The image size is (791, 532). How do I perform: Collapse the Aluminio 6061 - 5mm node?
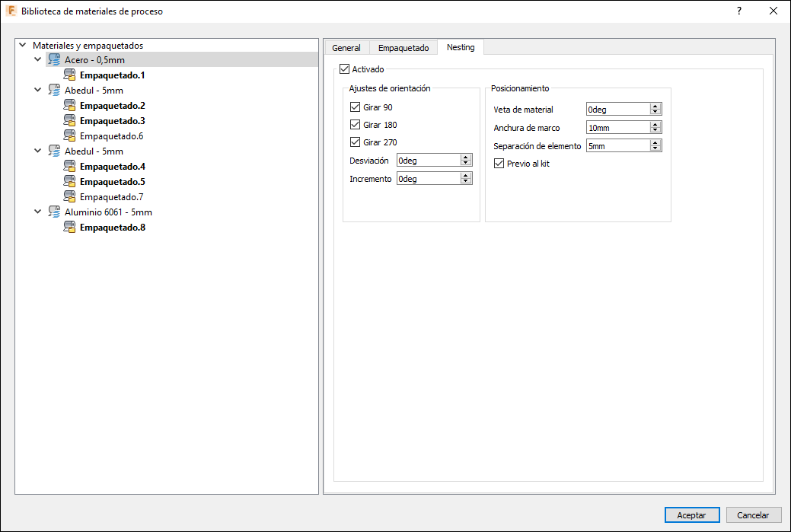(x=38, y=212)
